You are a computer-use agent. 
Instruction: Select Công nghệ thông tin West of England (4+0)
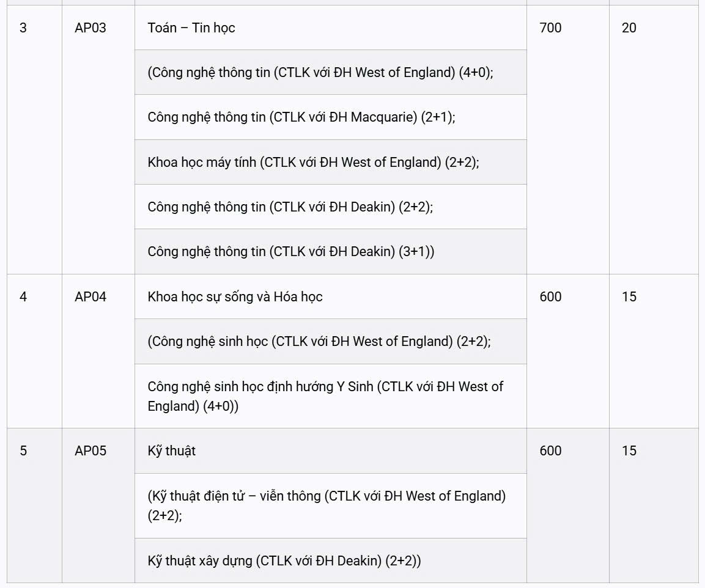click(x=320, y=73)
